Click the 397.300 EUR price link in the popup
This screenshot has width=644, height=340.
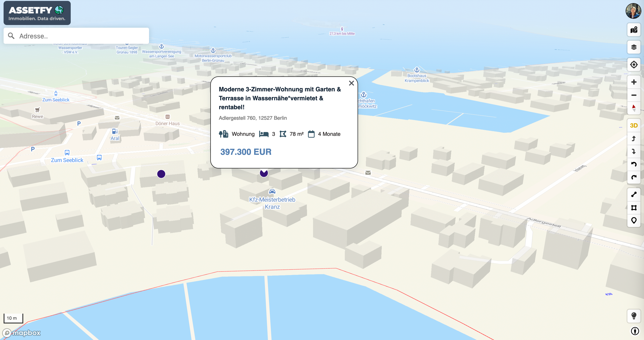pyautogui.click(x=246, y=152)
